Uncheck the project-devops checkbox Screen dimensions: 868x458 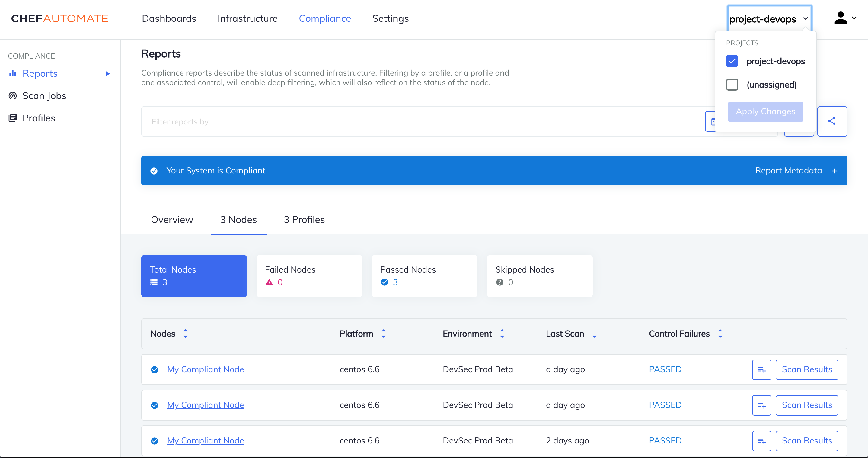[x=732, y=61]
